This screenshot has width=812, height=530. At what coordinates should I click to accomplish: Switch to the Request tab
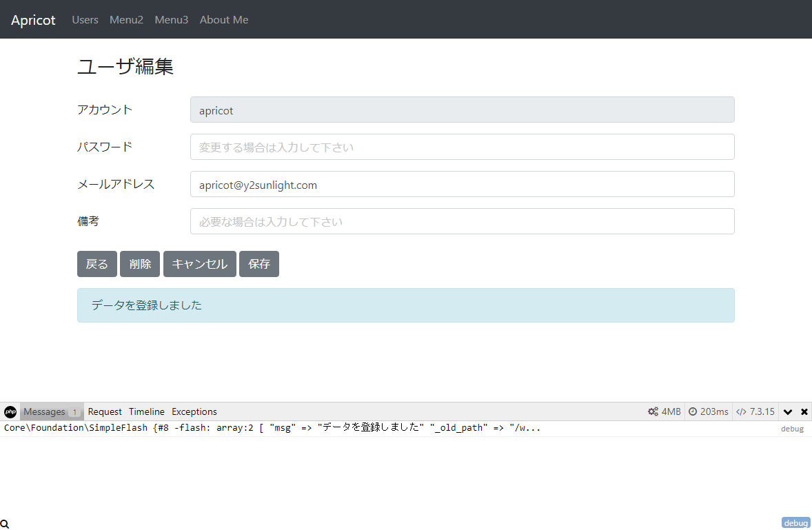[x=105, y=411]
